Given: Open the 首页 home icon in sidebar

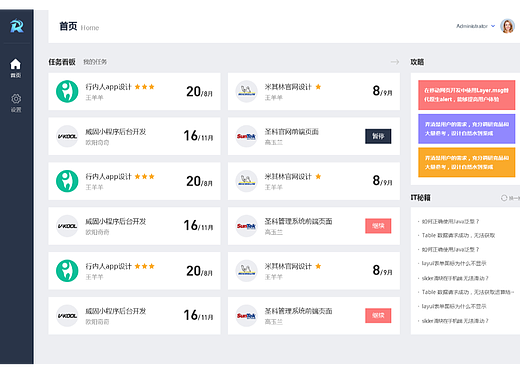Looking at the screenshot, I should pos(15,68).
